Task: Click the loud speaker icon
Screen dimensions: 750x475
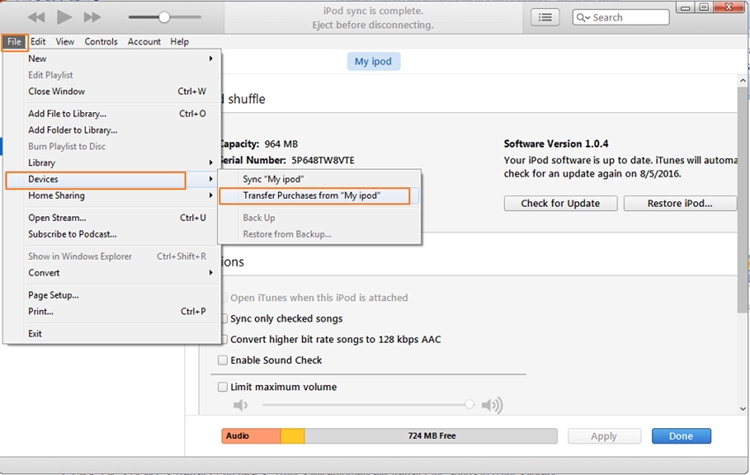Action: click(x=492, y=406)
